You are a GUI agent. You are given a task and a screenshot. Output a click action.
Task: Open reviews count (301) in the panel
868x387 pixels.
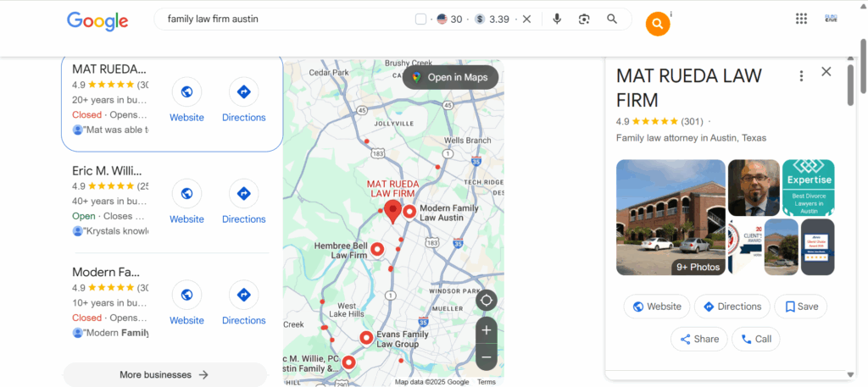coord(693,121)
